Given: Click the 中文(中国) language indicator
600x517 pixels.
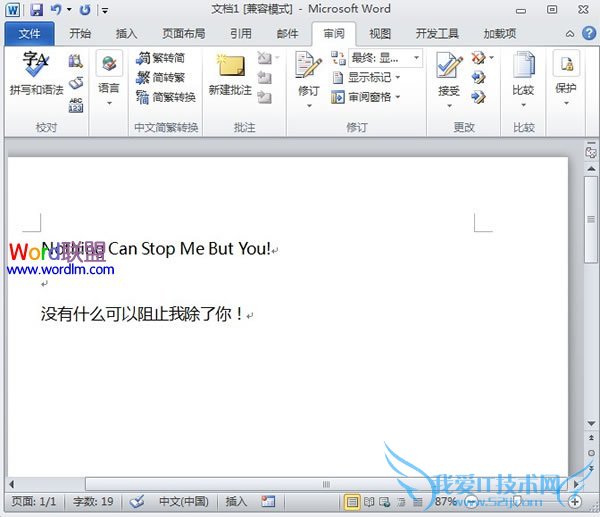Looking at the screenshot, I should [183, 501].
